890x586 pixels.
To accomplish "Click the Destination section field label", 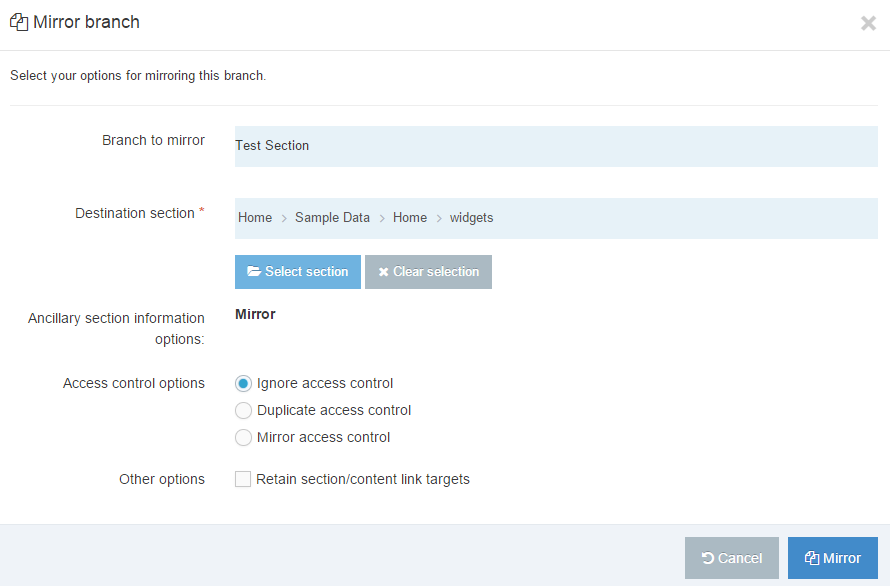I will 135,213.
